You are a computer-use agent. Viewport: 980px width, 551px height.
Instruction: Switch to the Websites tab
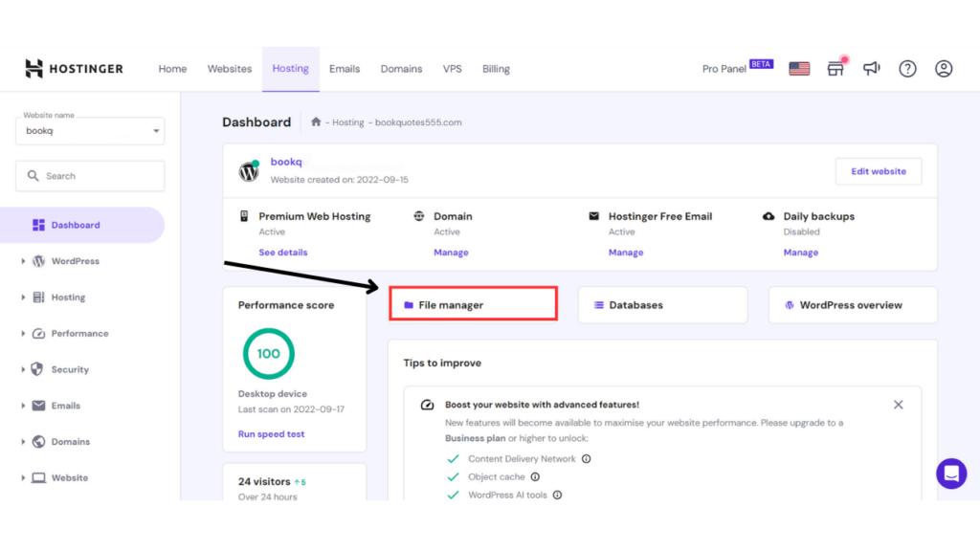[230, 69]
